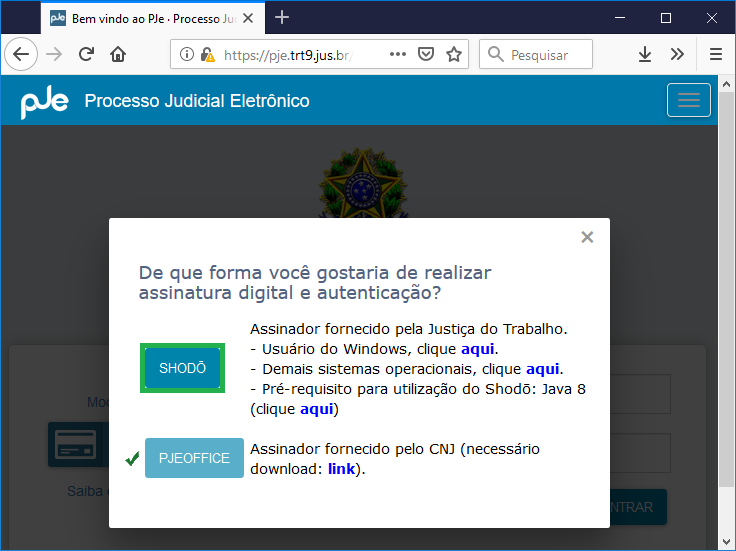Image resolution: width=736 pixels, height=551 pixels.
Task: Reload the current page
Action: point(86,54)
